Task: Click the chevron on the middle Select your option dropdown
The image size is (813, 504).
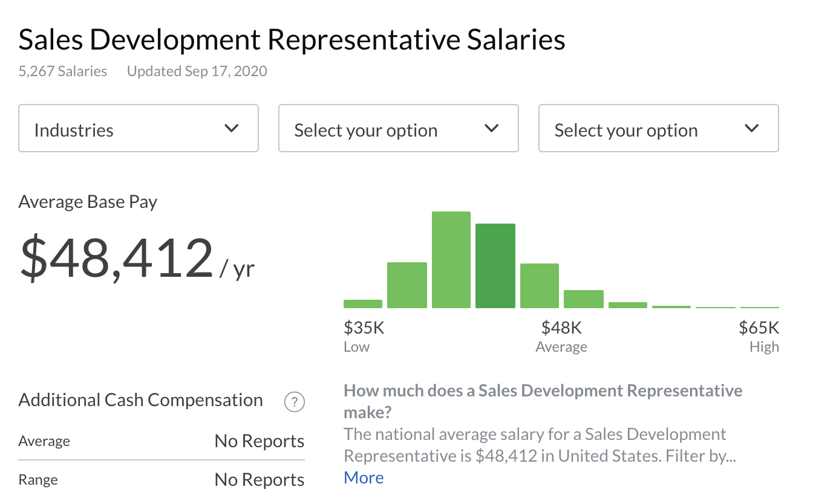Action: (491, 128)
